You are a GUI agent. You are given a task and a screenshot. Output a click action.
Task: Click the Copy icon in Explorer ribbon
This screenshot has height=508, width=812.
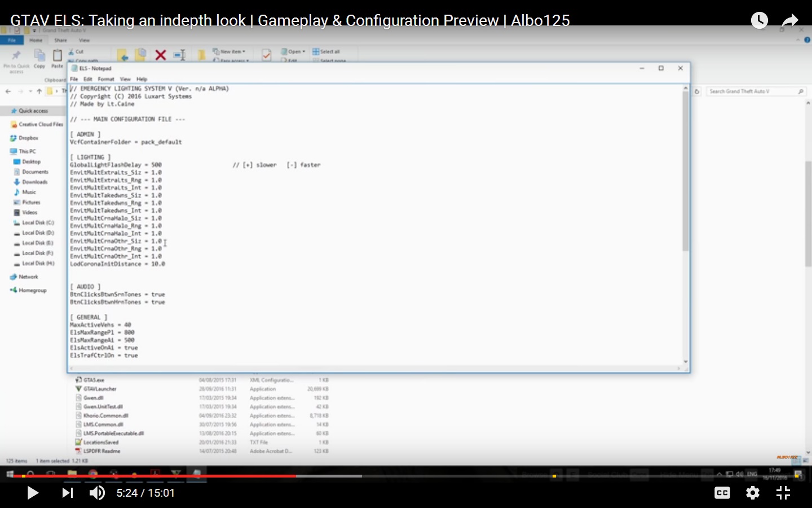click(39, 58)
